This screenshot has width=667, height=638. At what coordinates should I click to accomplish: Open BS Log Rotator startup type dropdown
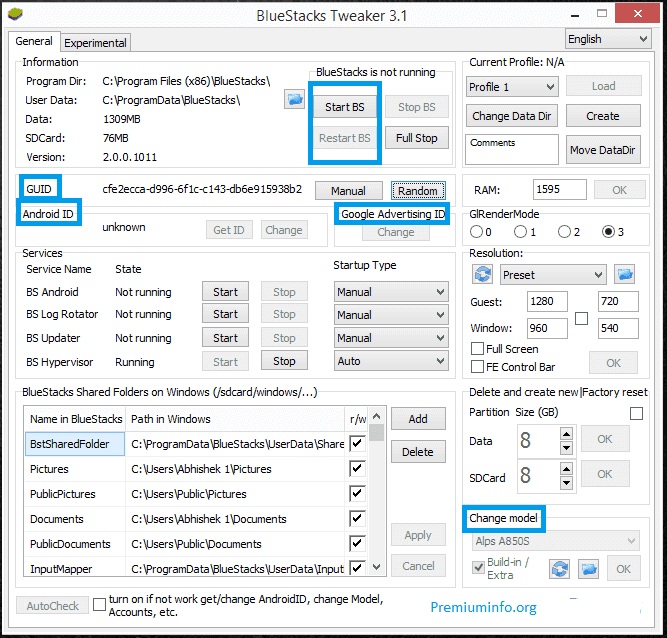pos(391,315)
